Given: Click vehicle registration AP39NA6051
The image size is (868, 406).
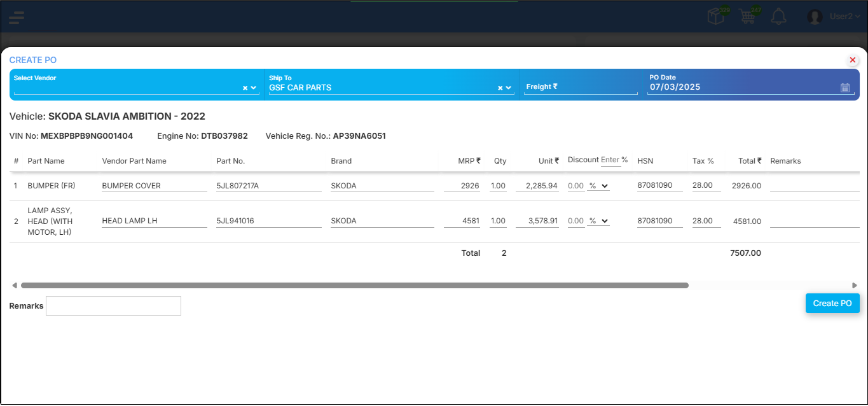Looking at the screenshot, I should click(x=359, y=136).
